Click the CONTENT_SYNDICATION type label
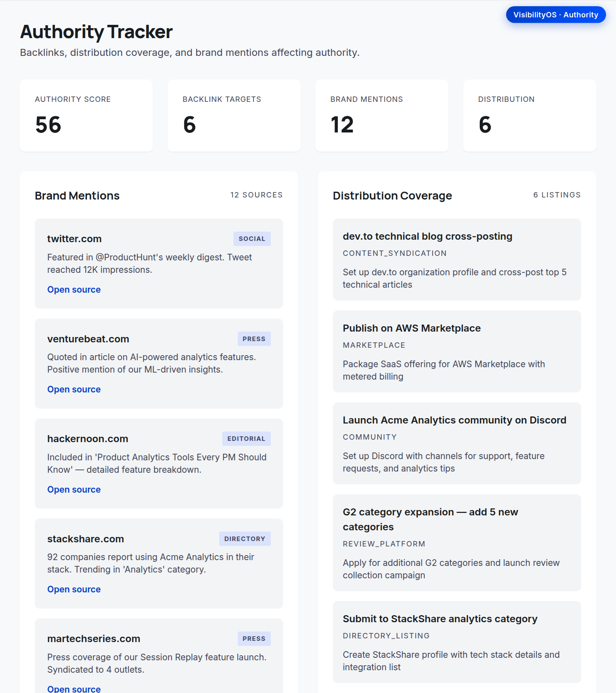The width and height of the screenshot is (616, 693). 395,253
